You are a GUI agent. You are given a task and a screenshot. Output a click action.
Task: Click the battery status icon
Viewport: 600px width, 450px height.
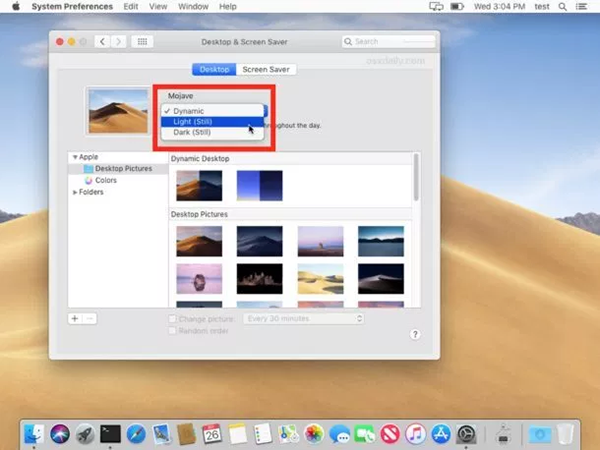click(457, 7)
